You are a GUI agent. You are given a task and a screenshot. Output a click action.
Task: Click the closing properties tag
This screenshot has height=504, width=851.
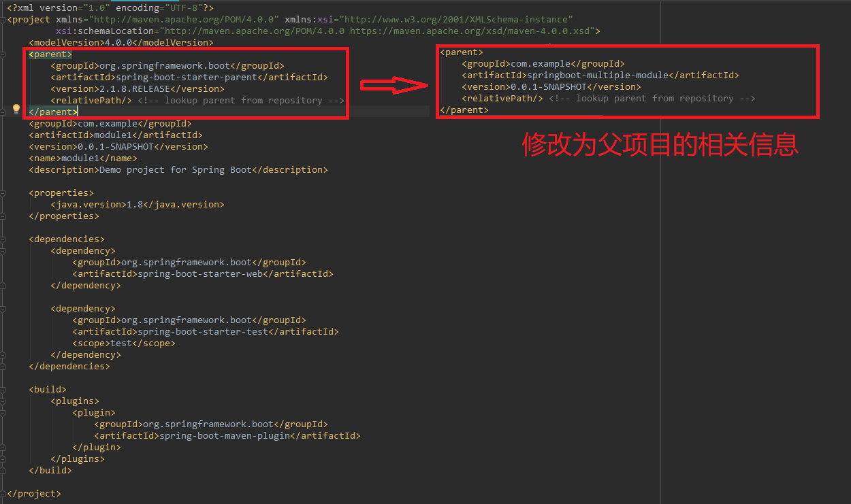[64, 216]
